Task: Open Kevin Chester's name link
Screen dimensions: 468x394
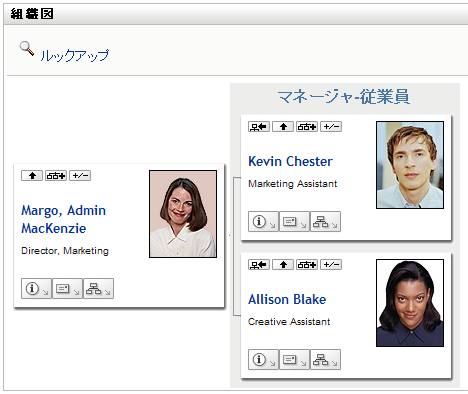Action: coord(290,161)
